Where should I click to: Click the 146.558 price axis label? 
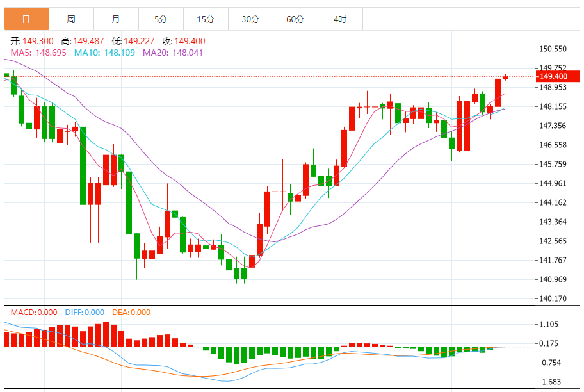553,145
